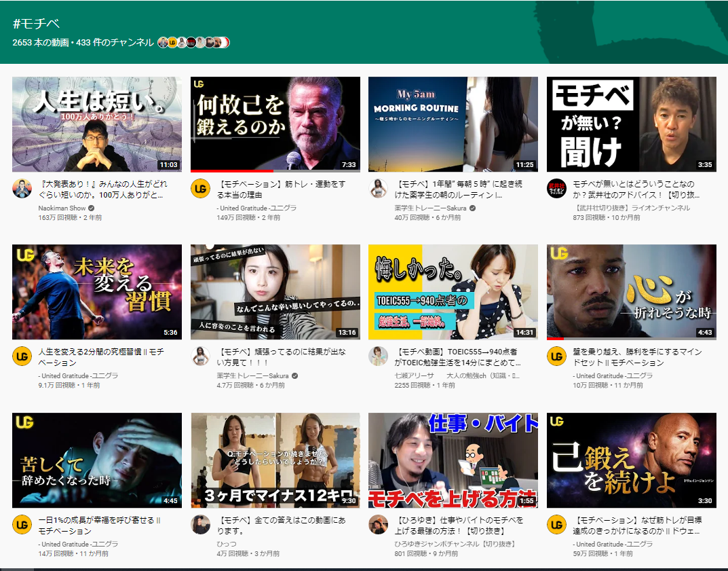
Task: Open 薬学生トレーニーSakura avatar beside the 毎朝5時 video
Action: point(378,188)
